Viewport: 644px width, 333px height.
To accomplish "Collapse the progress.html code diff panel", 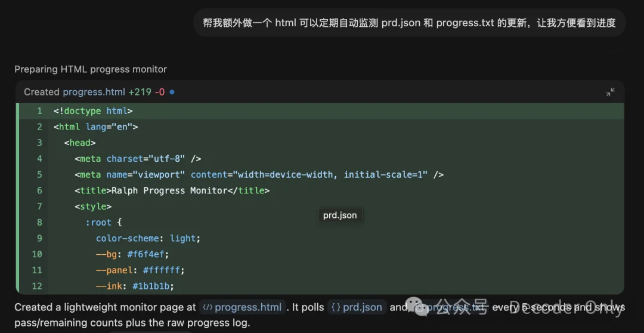I will 611,92.
